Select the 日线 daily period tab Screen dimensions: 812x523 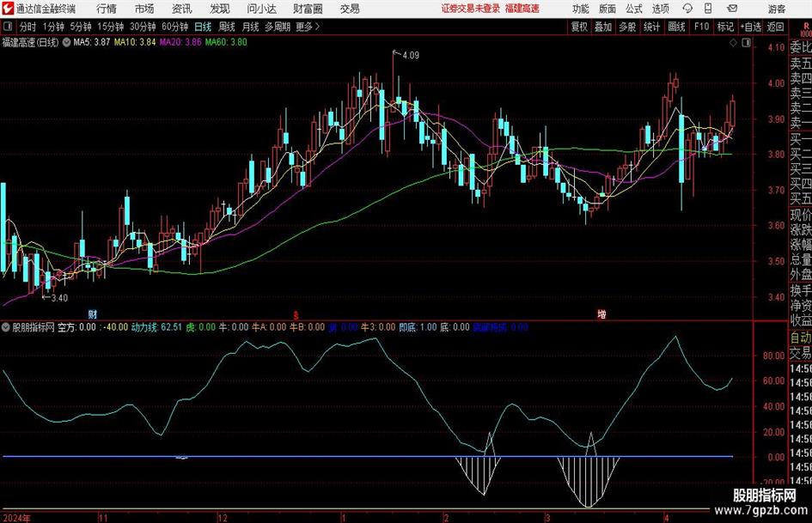tap(203, 27)
